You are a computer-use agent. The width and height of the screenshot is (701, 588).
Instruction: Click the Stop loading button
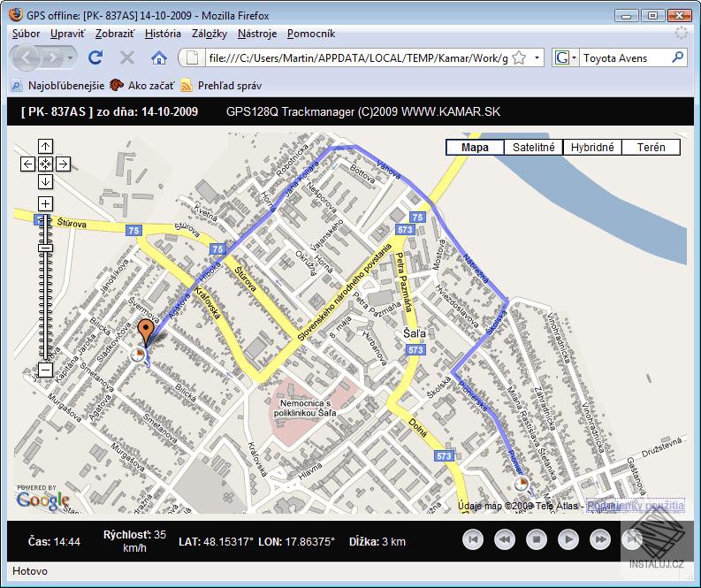(x=127, y=57)
